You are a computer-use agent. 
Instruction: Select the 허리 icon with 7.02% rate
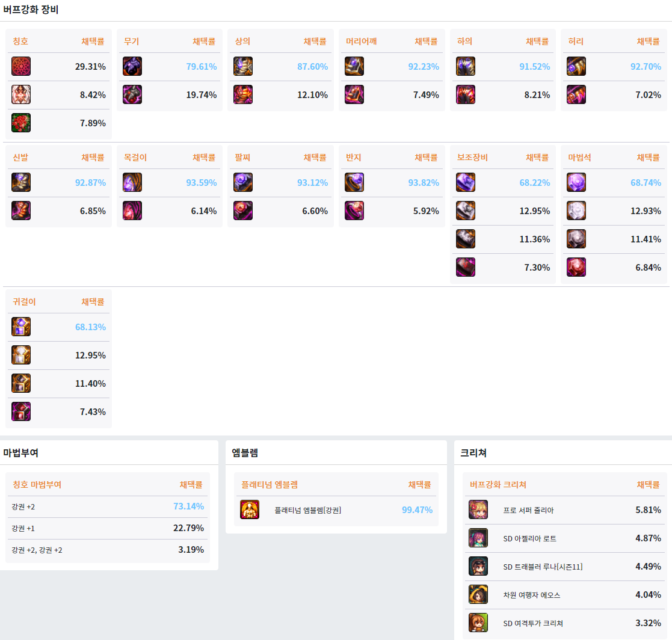pos(576,94)
